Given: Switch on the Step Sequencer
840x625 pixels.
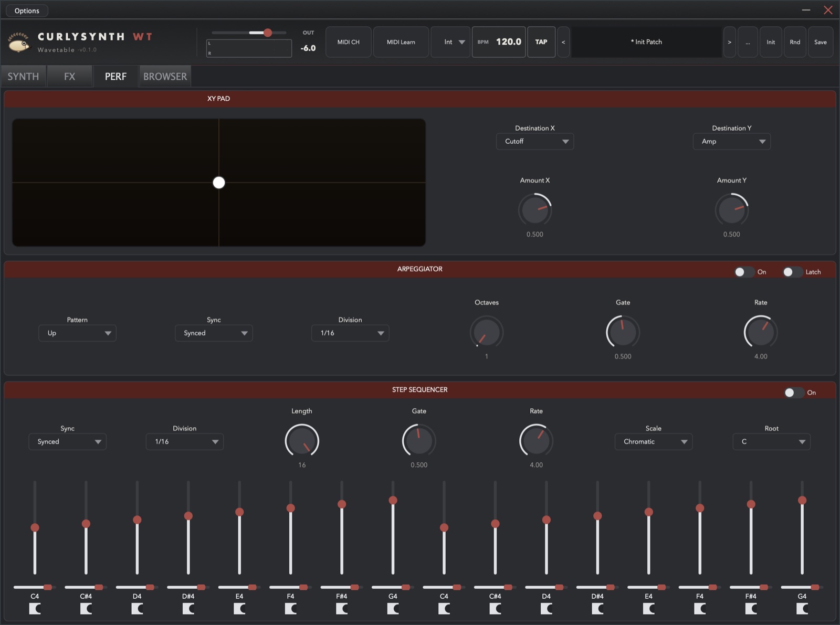Looking at the screenshot, I should tap(794, 393).
